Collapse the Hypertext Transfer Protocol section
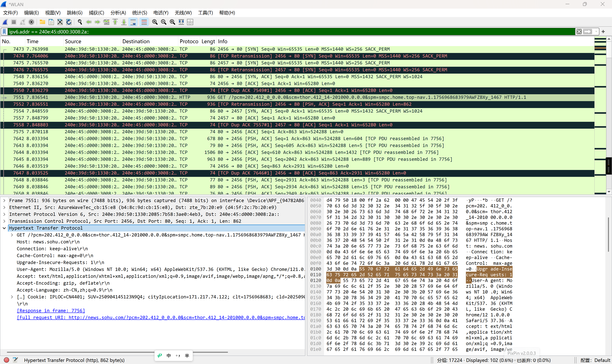The width and height of the screenshot is (612, 364). (x=4, y=228)
